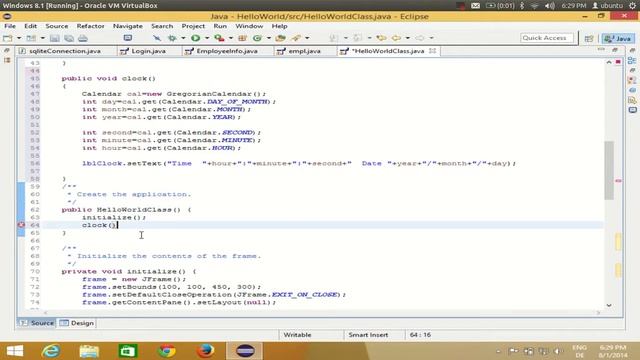Click the Open Console toolbar icon

(x=128, y=38)
